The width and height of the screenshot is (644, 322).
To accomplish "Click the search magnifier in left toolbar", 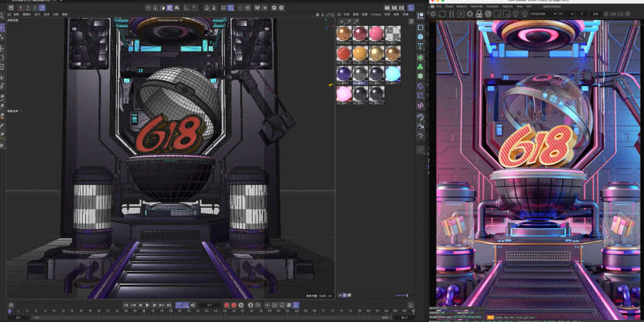I will coord(3,15).
